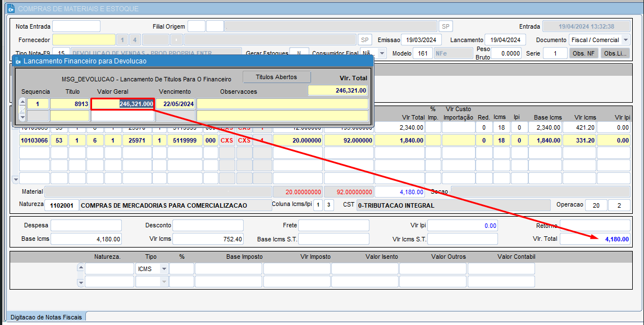644x325 pixels.
Task: Click dialog Vlr. Total field 246,321.00
Action: (x=337, y=90)
